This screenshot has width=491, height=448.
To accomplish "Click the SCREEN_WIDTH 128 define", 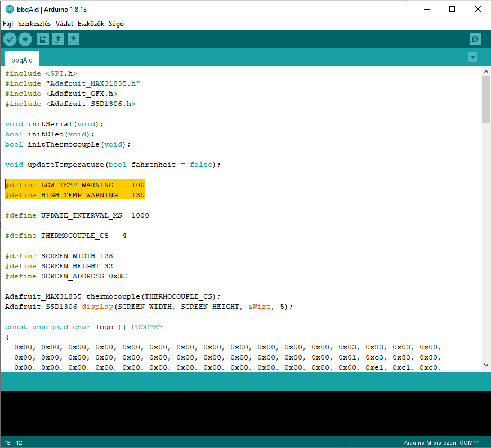I will point(59,256).
